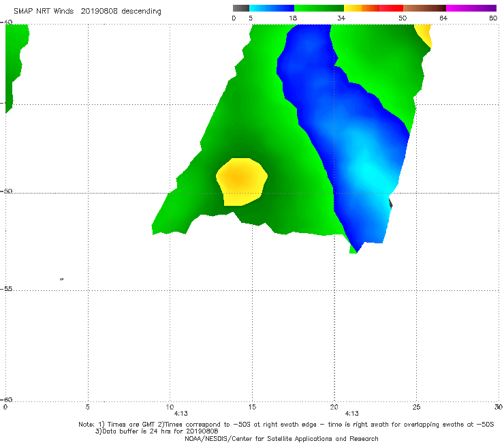504x443 pixels.
Task: Pick the magenta-purple segment of the color bar
Action: tap(471, 8)
